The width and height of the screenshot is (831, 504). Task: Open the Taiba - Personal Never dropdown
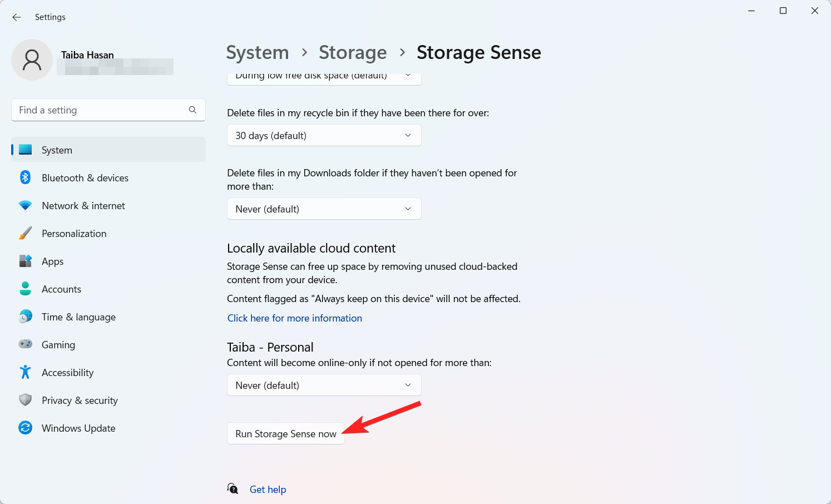coord(324,386)
